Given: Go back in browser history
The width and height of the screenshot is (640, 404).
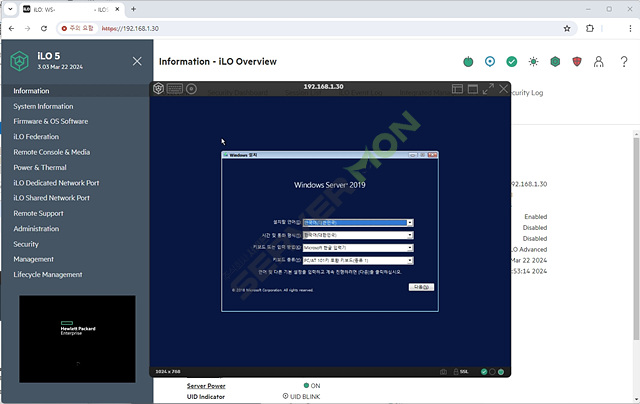Looking at the screenshot, I should pyautogui.click(x=11, y=29).
